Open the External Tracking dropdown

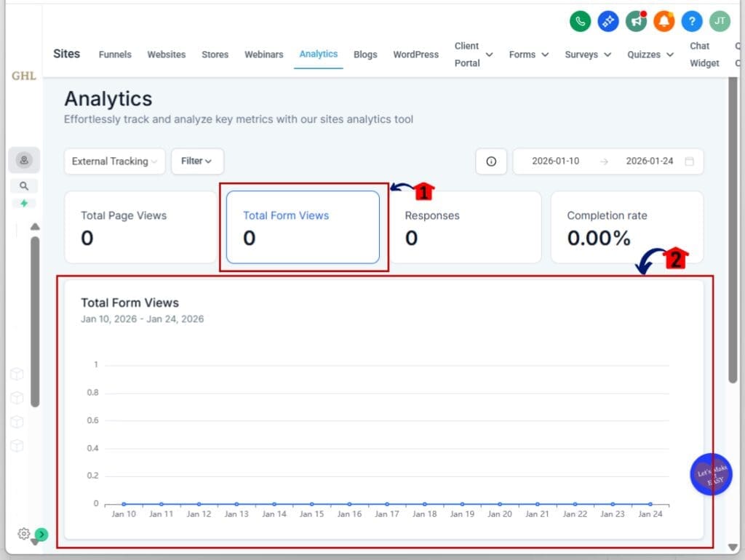pos(113,161)
